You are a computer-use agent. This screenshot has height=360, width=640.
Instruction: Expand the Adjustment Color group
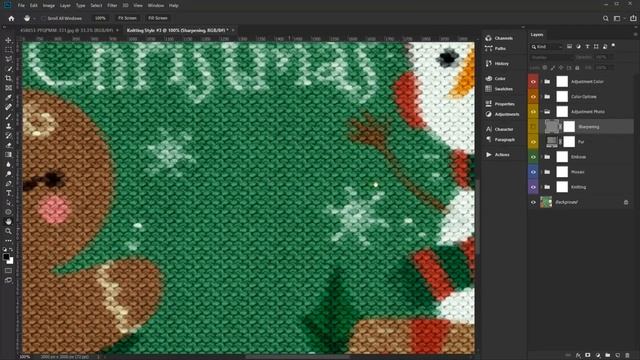click(x=542, y=82)
